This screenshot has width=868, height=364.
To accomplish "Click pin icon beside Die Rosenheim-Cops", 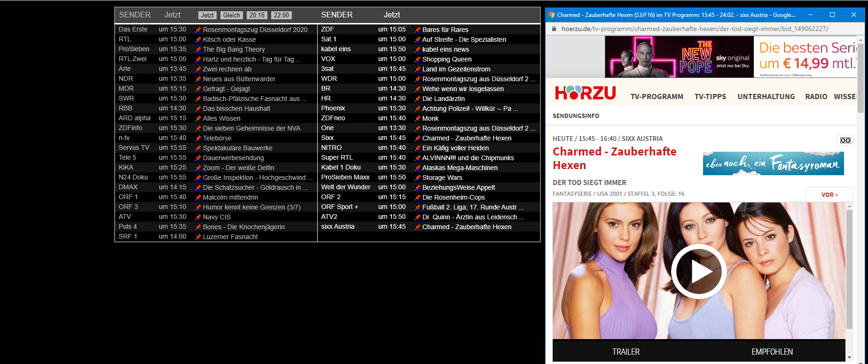I will [418, 197].
